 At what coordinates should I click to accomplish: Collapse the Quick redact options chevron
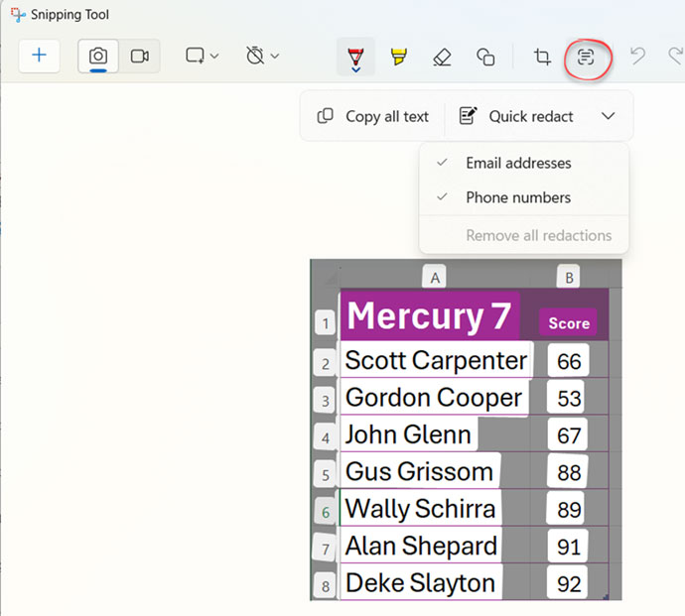click(x=609, y=116)
